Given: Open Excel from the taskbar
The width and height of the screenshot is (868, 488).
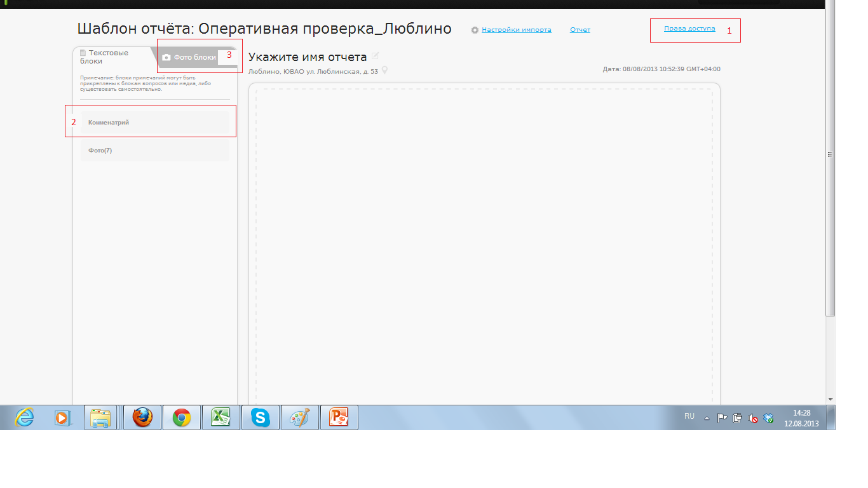Looking at the screenshot, I should [220, 417].
